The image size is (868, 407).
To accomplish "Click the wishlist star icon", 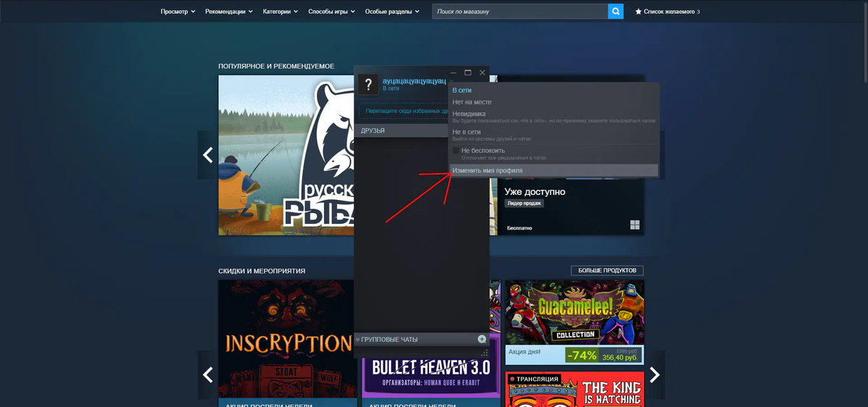I will (638, 12).
